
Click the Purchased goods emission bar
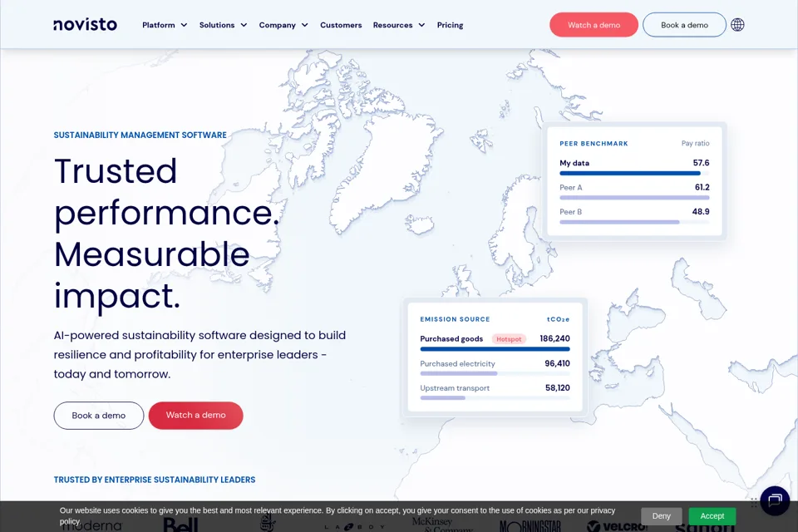[x=495, y=349]
